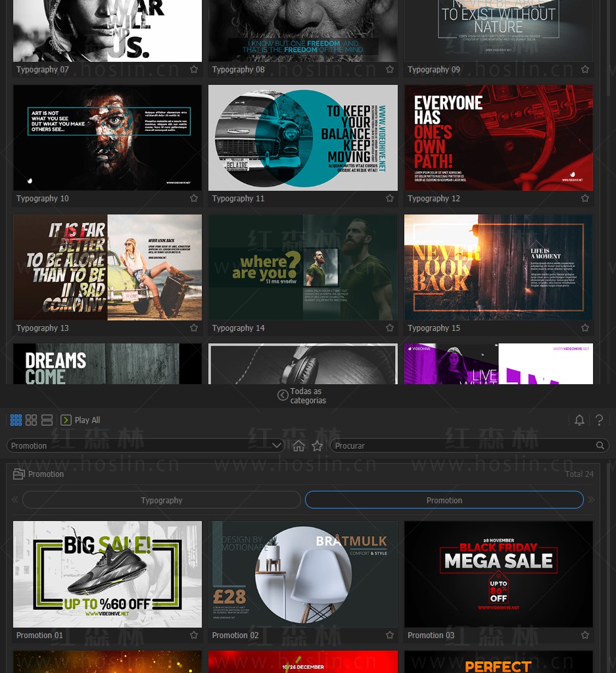
Task: Add Promotion 02 to favorites
Action: 389,635
